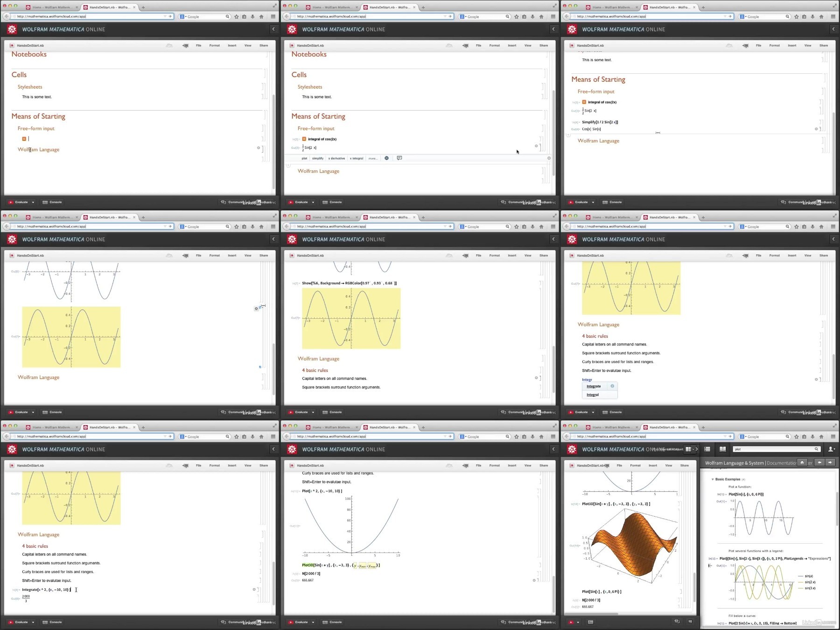Open Evaluate dropdown arrow under the Plot3D notebook
Image resolution: width=840 pixels, height=630 pixels.
pyautogui.click(x=578, y=622)
